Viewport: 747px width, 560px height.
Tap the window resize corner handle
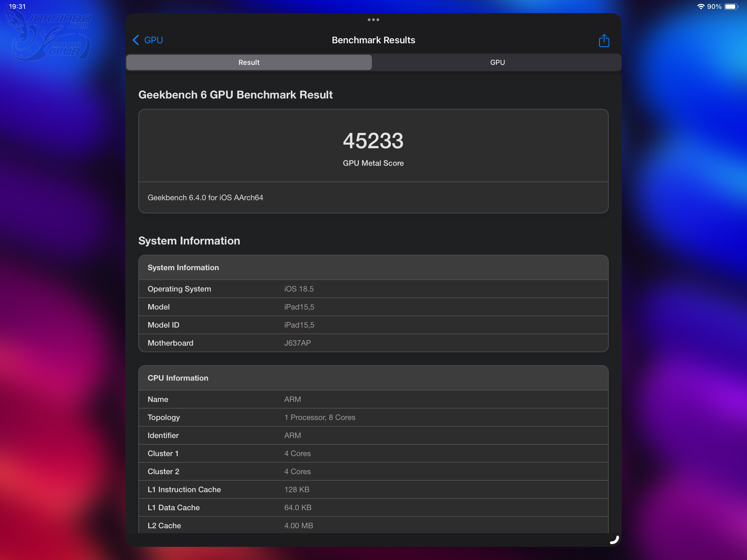pyautogui.click(x=614, y=540)
